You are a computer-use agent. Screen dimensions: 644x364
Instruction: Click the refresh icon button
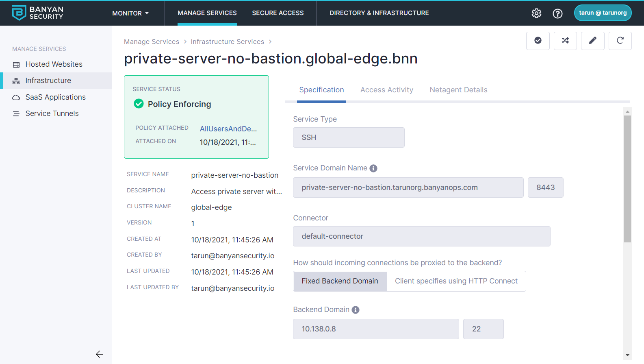620,41
